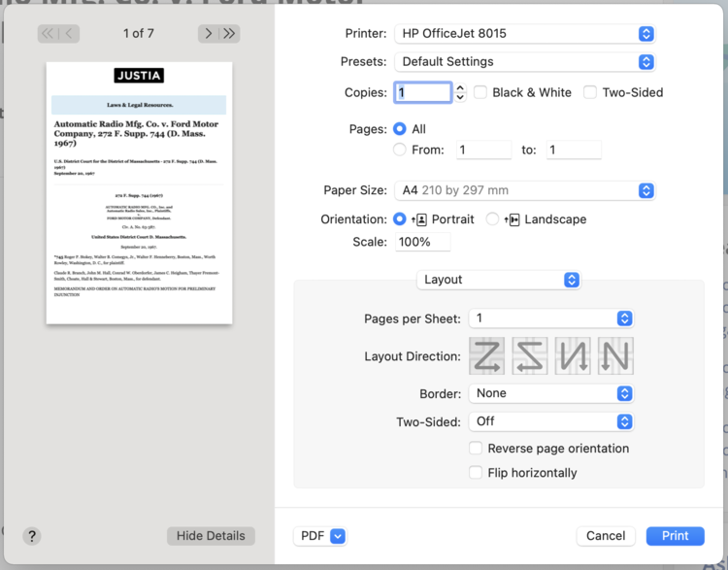Open the PDF dropdown menu
This screenshot has height=570, width=728.
(320, 536)
